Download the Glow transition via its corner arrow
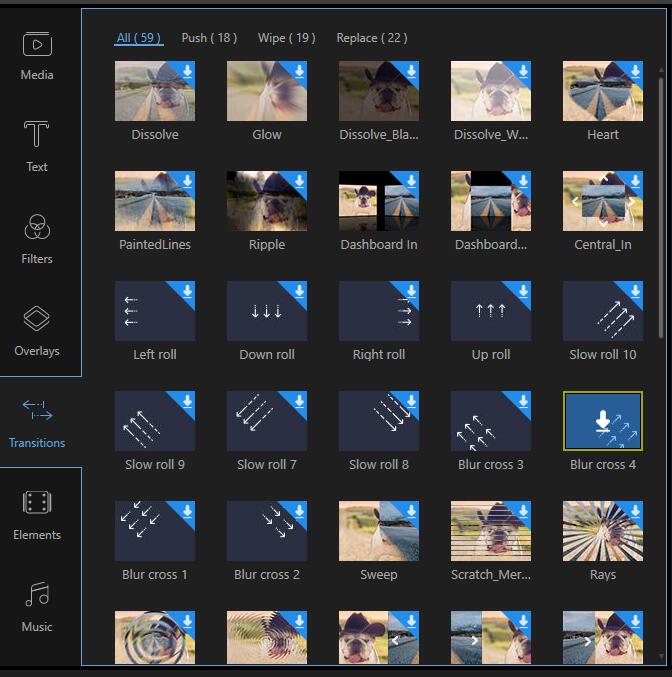 tap(299, 71)
